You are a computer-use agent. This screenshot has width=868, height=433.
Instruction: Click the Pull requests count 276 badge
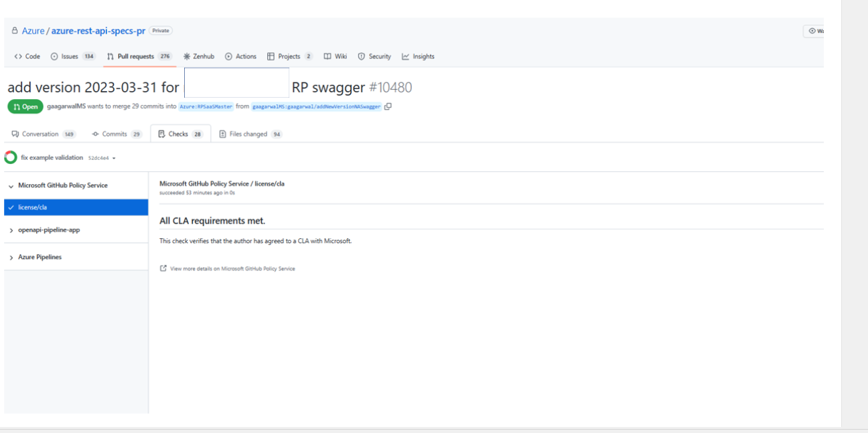click(x=165, y=56)
